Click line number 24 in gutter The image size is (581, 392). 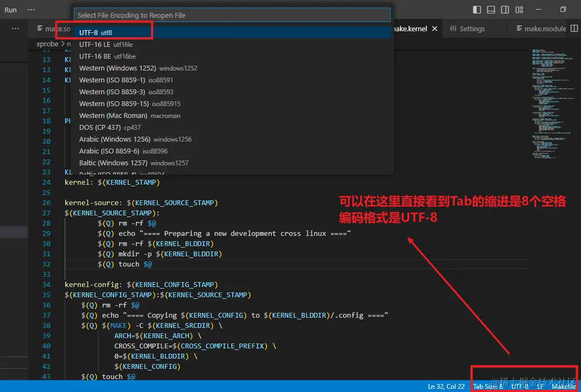click(46, 182)
